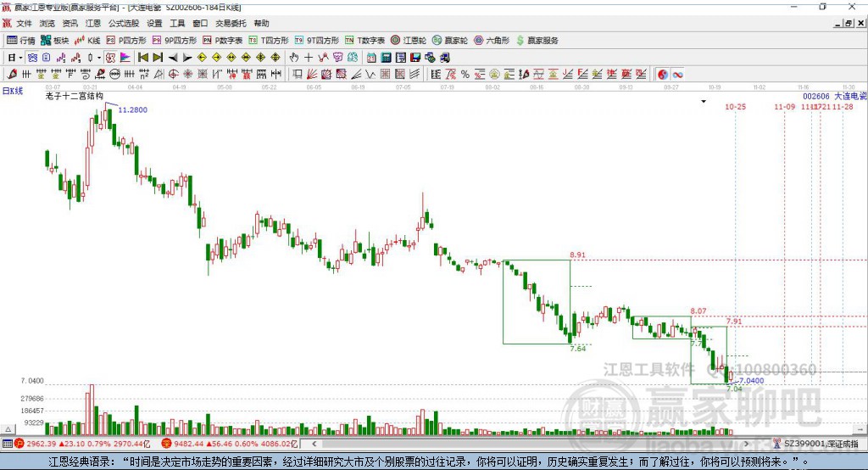Toggle the pink flag chart icon
This screenshot has height=470, width=868.
coord(125,58)
